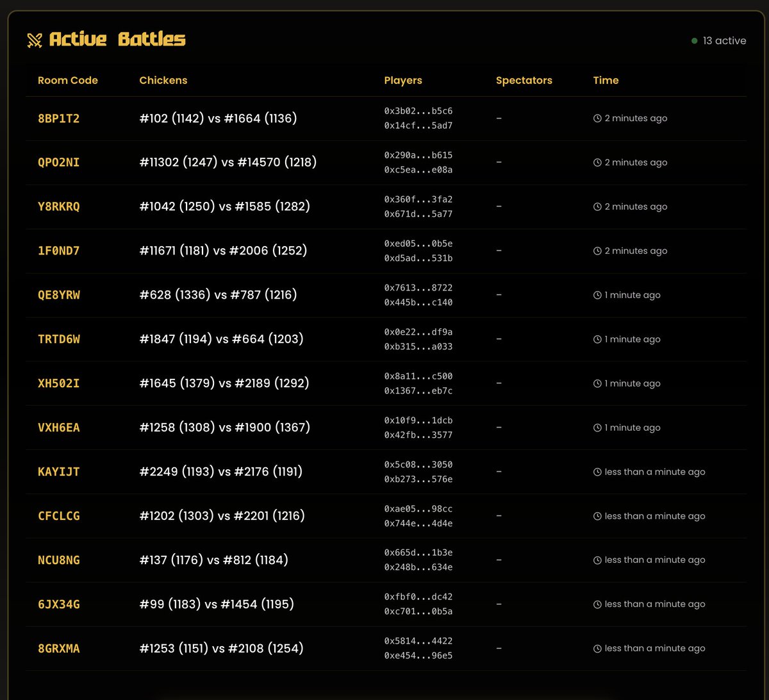Click the Time column header

[x=606, y=81]
